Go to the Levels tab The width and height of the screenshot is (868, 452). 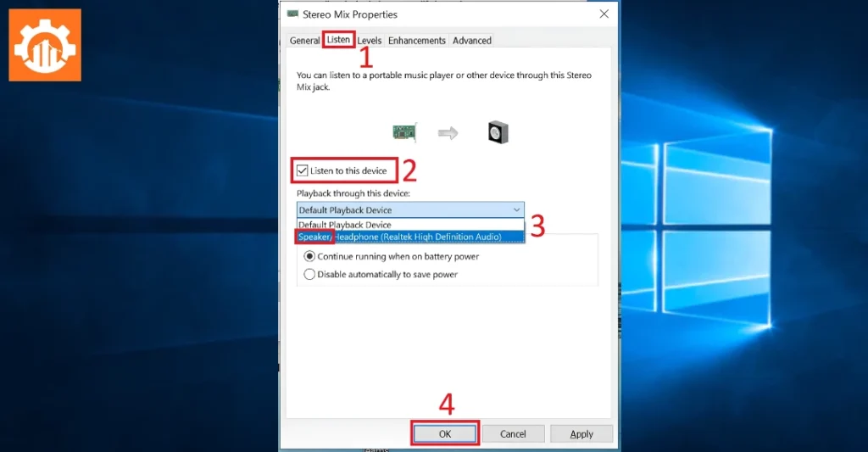(370, 41)
